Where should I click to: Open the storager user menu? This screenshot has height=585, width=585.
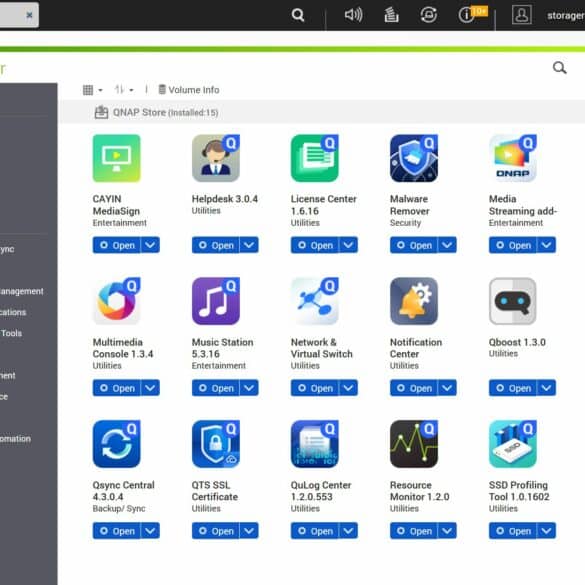(566, 15)
